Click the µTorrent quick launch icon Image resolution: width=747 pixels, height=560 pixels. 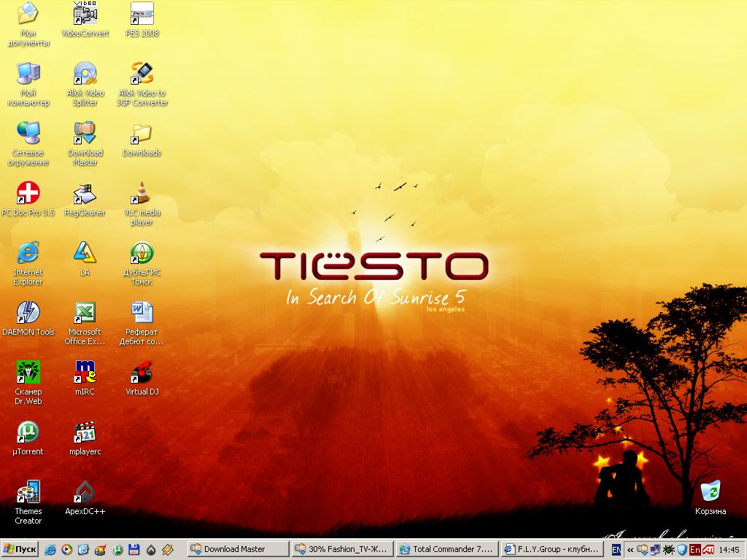tap(117, 550)
